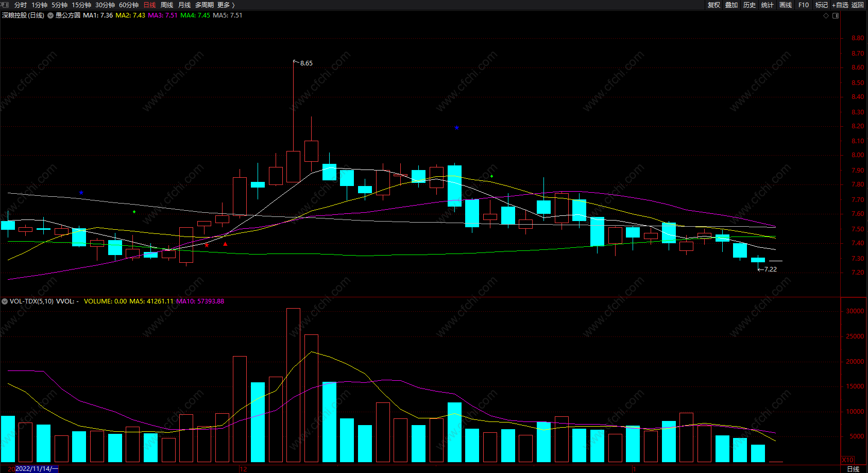Click the 7.22 low price label

tap(771, 269)
